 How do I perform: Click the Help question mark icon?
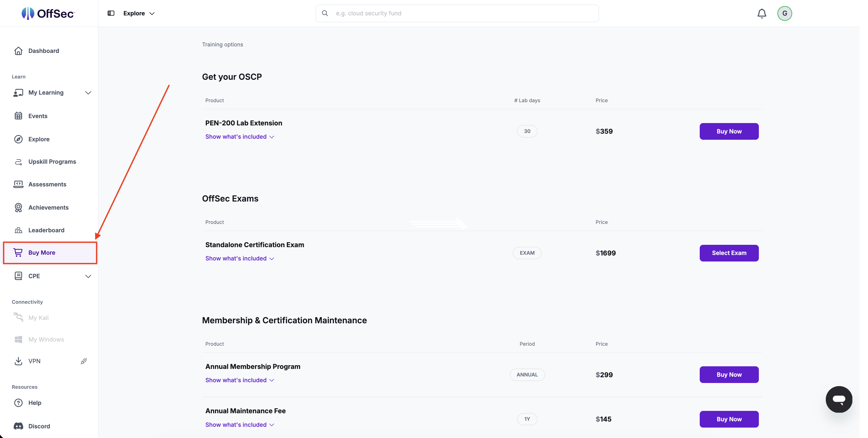click(x=18, y=403)
